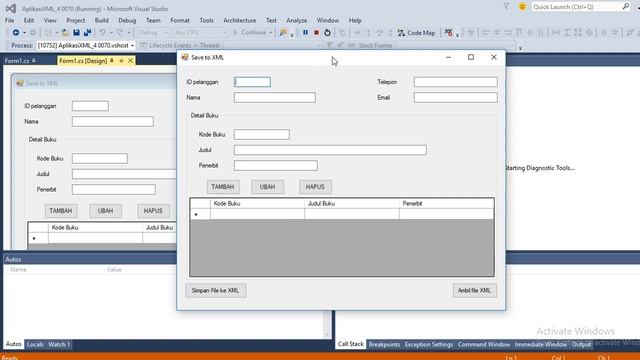Open the Build menu
The image size is (640, 360).
click(x=101, y=20)
